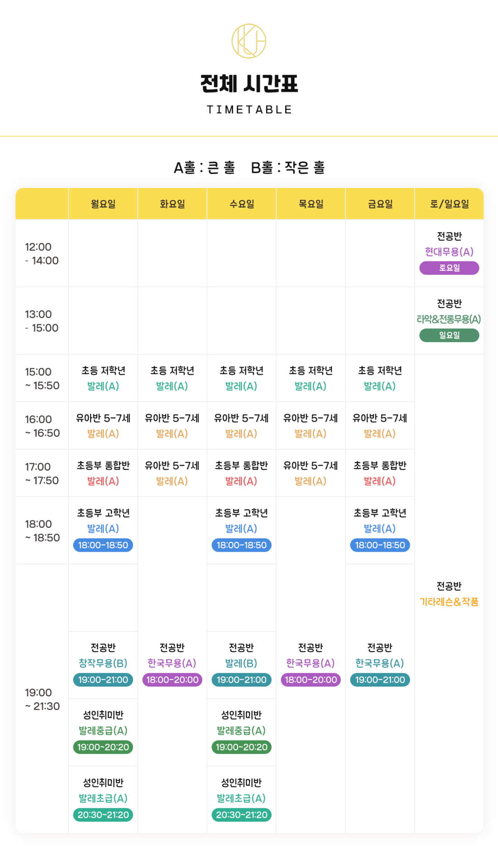Click the 19:00 ~ 21:30 time row label
Image resolution: width=498 pixels, height=868 pixels.
click(42, 699)
